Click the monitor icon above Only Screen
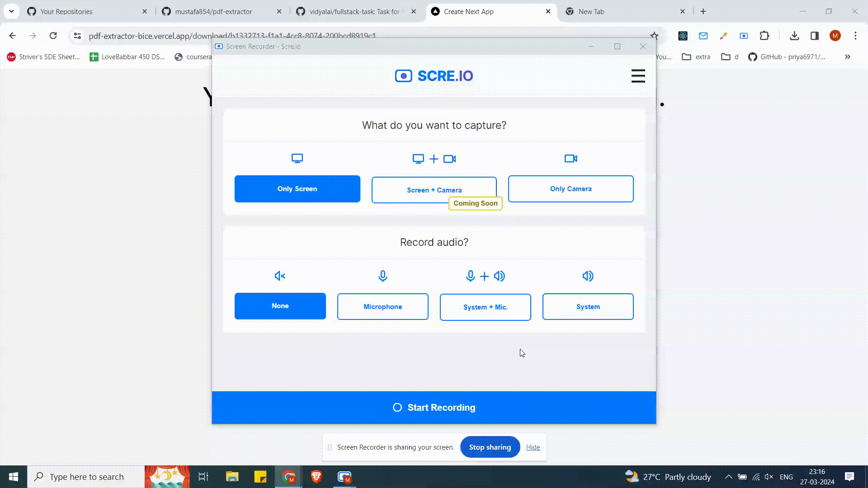The width and height of the screenshot is (868, 488). click(x=297, y=159)
